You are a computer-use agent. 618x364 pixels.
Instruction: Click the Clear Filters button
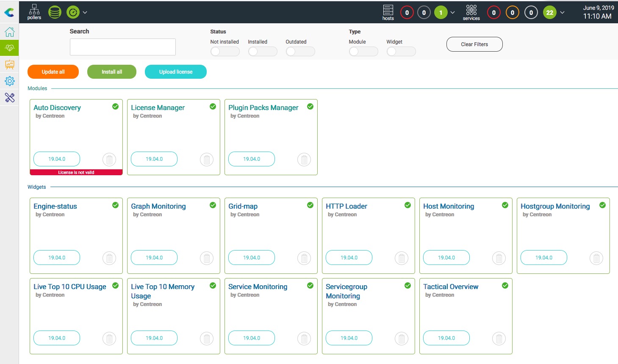point(474,44)
